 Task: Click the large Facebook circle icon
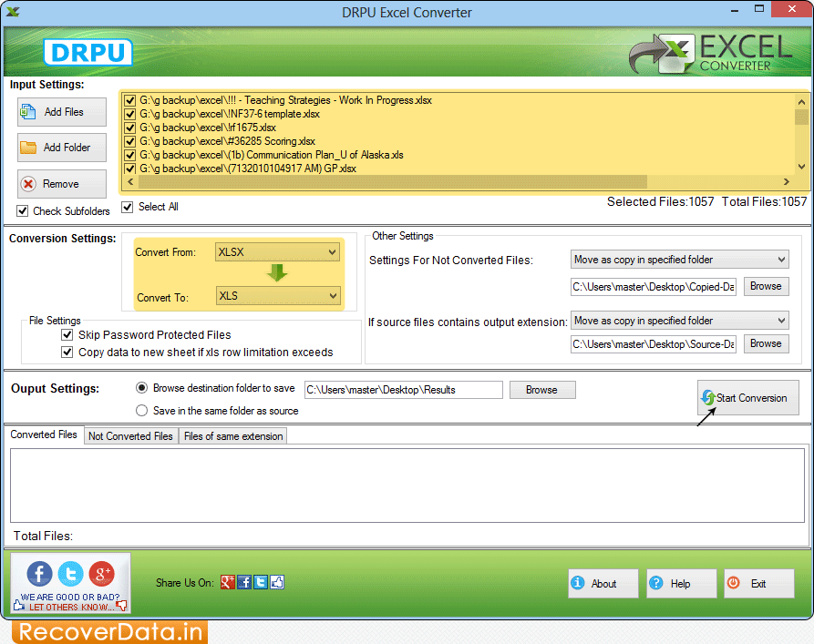tap(39, 574)
